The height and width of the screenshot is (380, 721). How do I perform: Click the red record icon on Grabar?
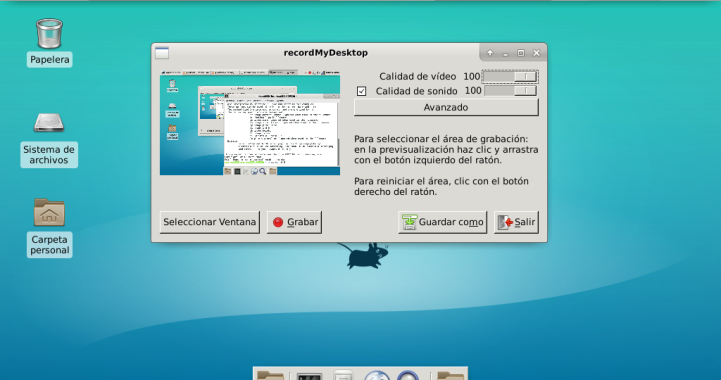pyautogui.click(x=278, y=222)
